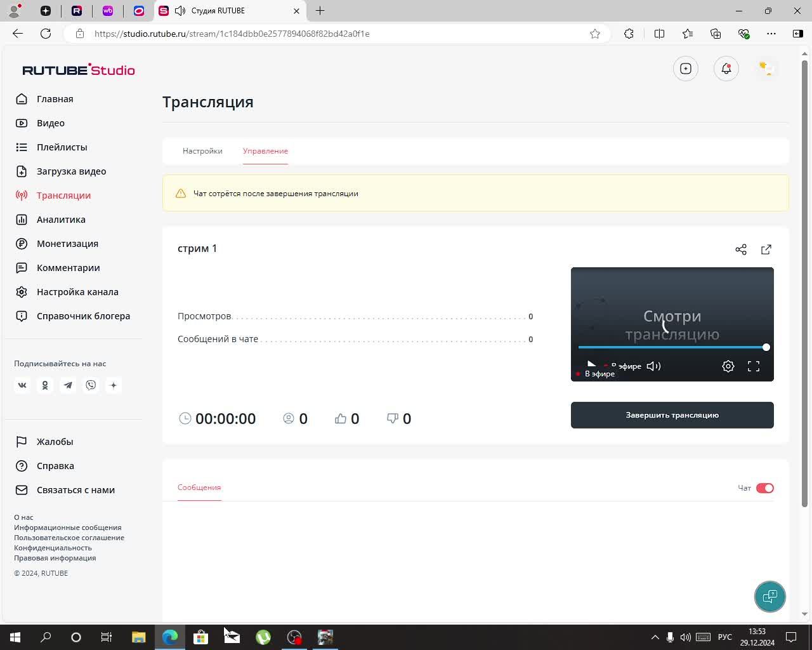Open Жалобы in the sidebar
Screen dimensions: 812x650
click(44, 442)
